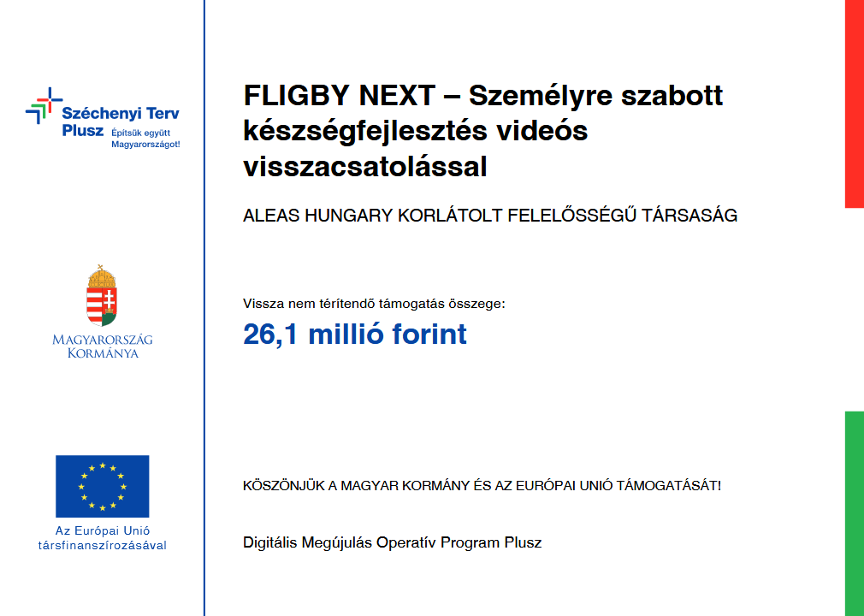Click the blue vertical divider line
The image size is (864, 616).
(x=204, y=308)
